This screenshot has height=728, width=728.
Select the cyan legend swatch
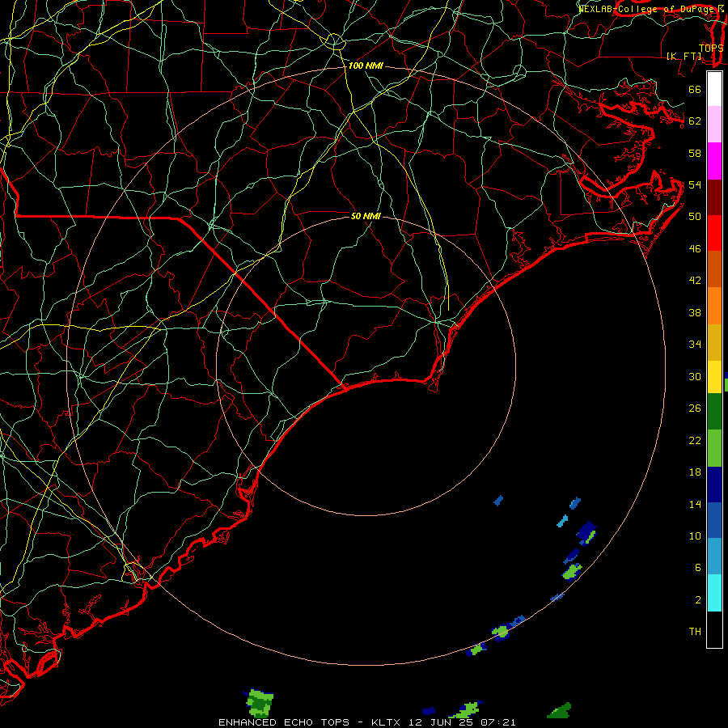coord(714,593)
